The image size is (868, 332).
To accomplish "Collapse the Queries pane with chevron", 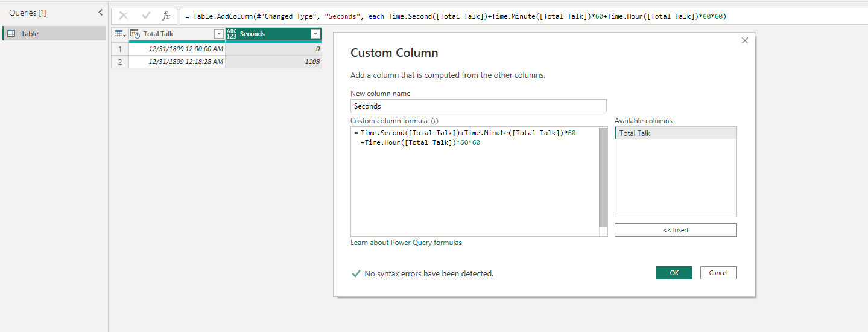I will click(x=101, y=13).
